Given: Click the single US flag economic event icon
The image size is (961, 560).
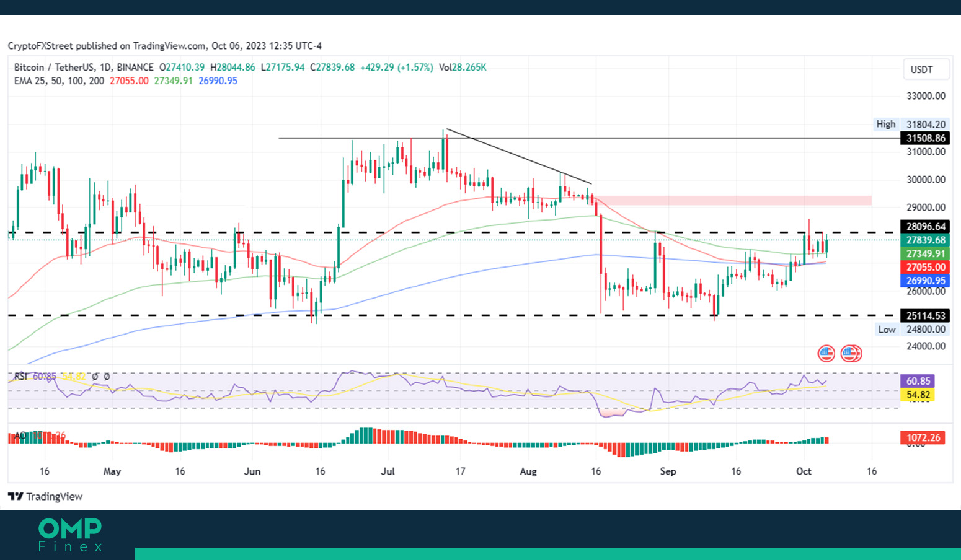Looking at the screenshot, I should point(826,354).
